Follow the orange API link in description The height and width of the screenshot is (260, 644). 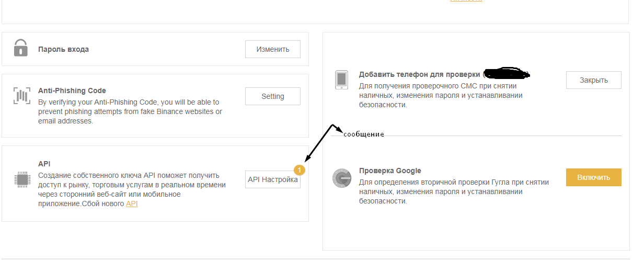click(132, 204)
